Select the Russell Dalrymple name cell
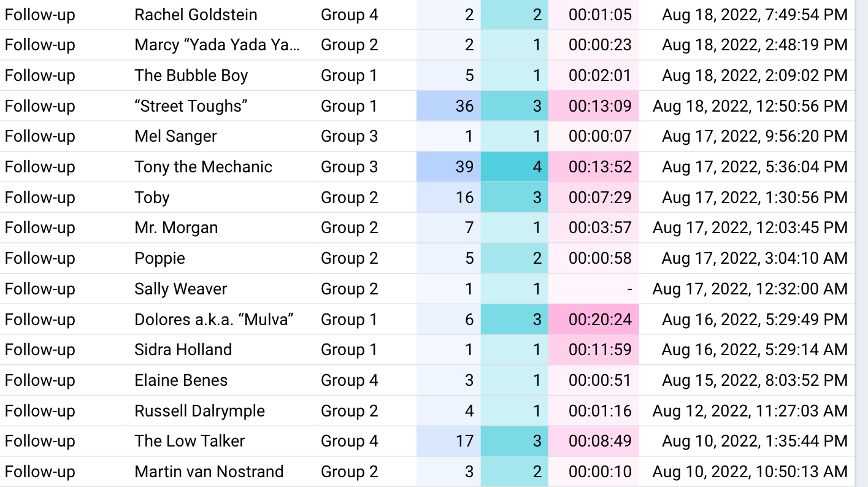This screenshot has height=487, width=868. tap(199, 411)
